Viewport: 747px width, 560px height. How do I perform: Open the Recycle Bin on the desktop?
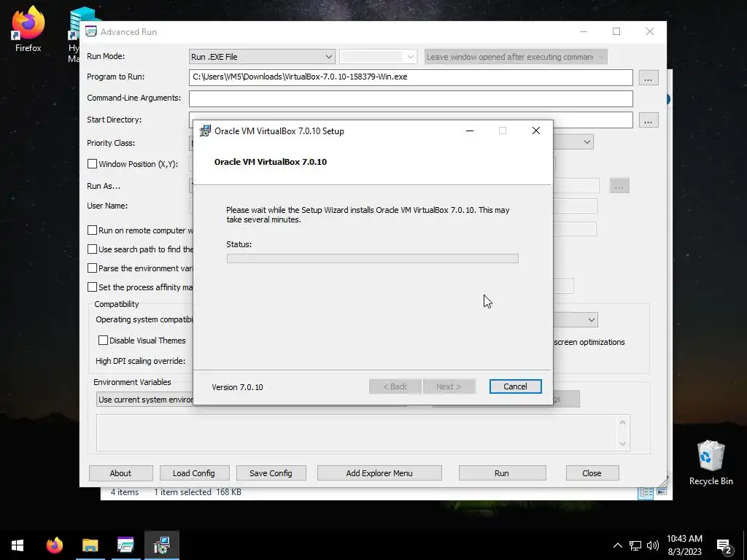[x=711, y=463]
